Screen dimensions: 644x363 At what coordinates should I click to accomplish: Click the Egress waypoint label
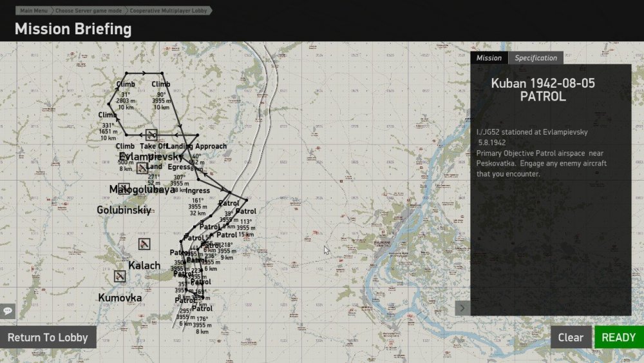(x=178, y=167)
